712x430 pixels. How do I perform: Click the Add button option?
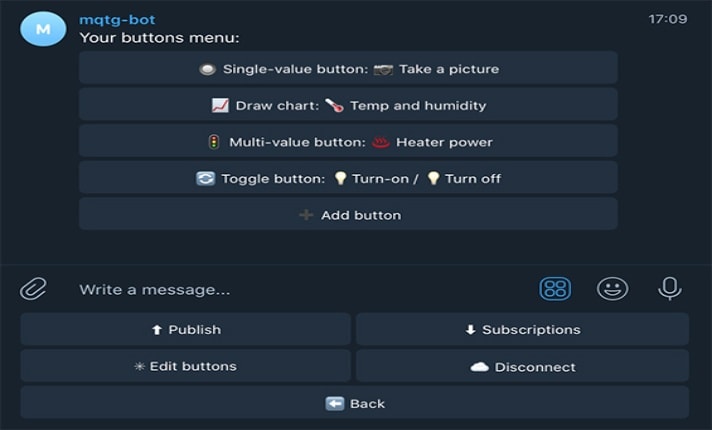point(348,214)
